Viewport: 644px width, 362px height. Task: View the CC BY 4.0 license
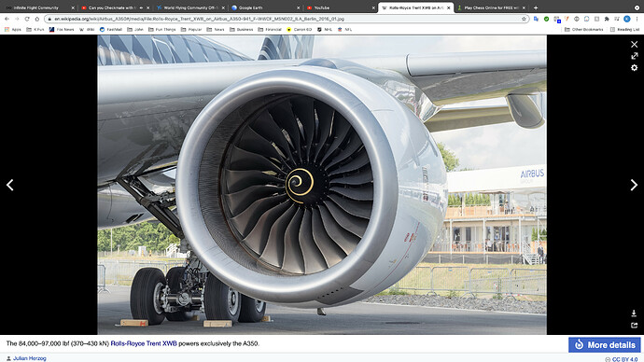pyautogui.click(x=624, y=359)
